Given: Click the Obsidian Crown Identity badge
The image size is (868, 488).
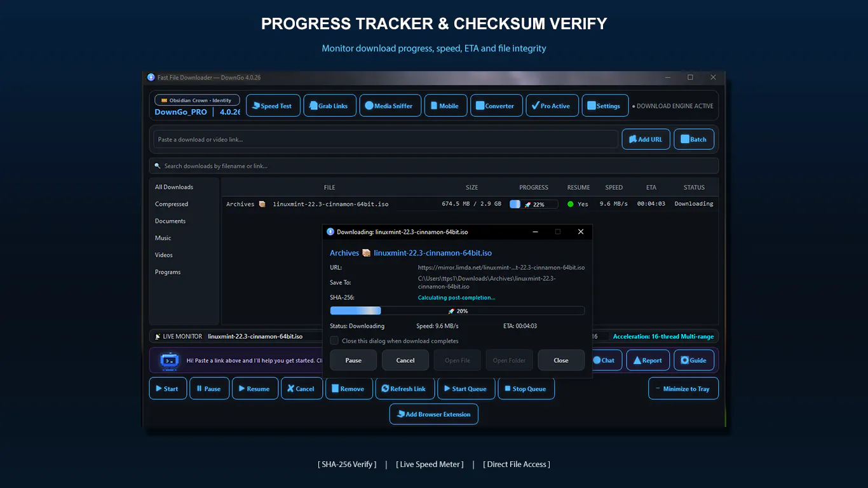Looking at the screenshot, I should (198, 100).
